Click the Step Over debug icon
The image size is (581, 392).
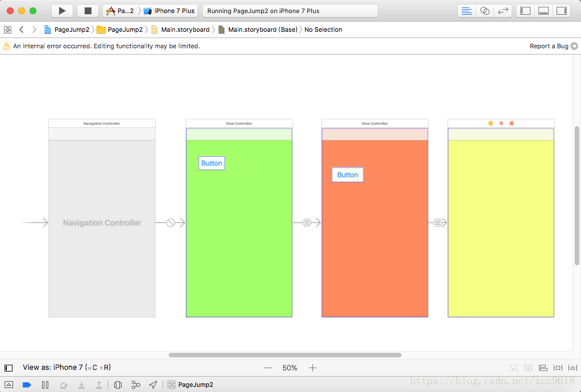pyautogui.click(x=64, y=385)
